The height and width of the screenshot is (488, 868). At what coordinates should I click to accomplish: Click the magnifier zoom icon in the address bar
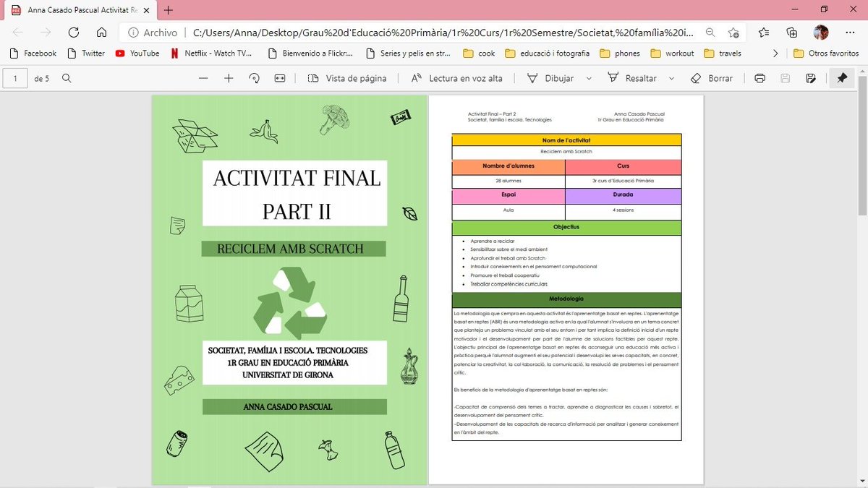click(711, 33)
